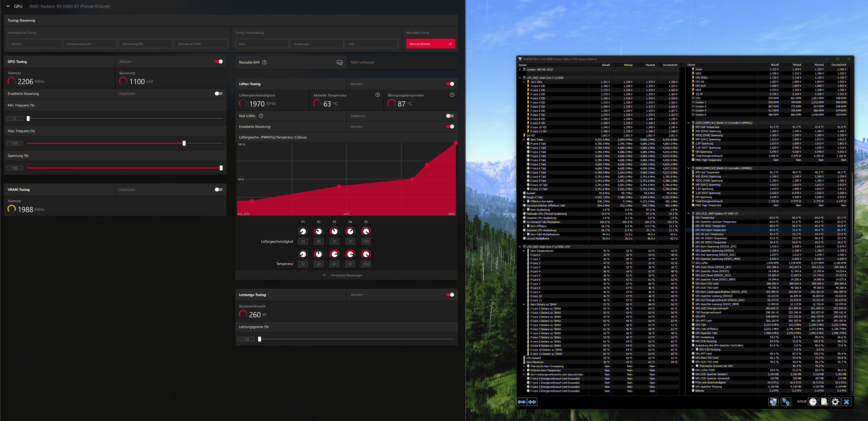The height and width of the screenshot is (421, 868).
Task: Click the Sensor column header in left pane
Action: [x=553, y=65]
